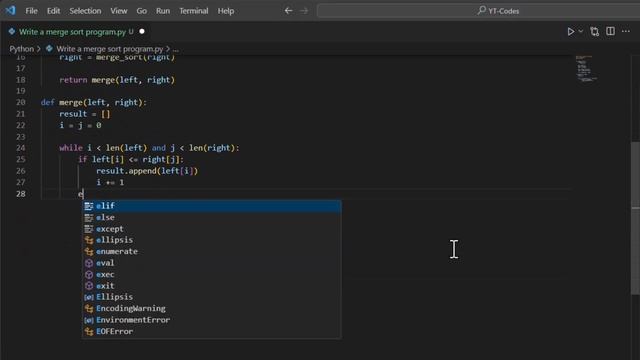Click the keyword icon beside else
Image resolution: width=640 pixels, height=360 pixels.
(89, 218)
